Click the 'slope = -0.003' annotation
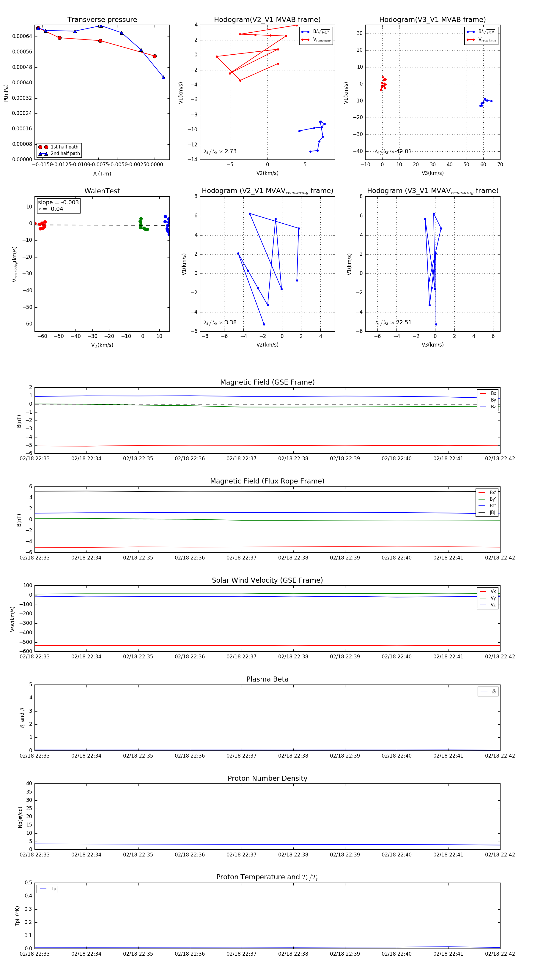This screenshot has width=535, height=980. (x=58, y=203)
